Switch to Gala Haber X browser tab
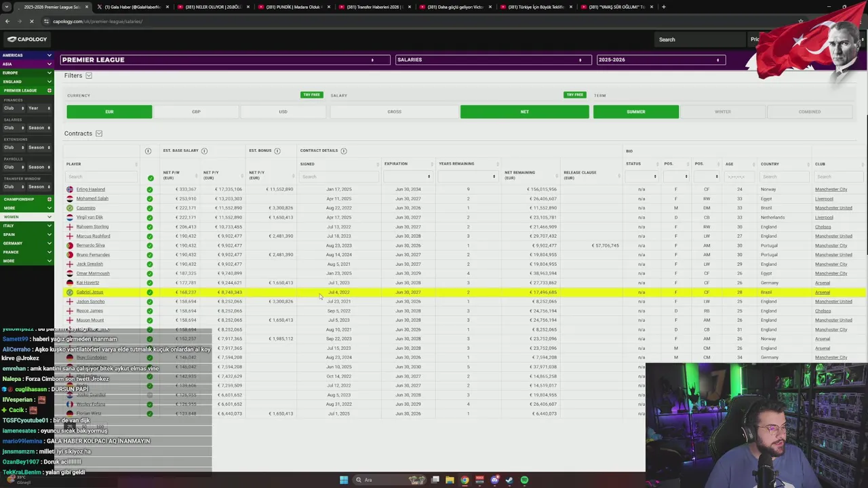 (132, 7)
